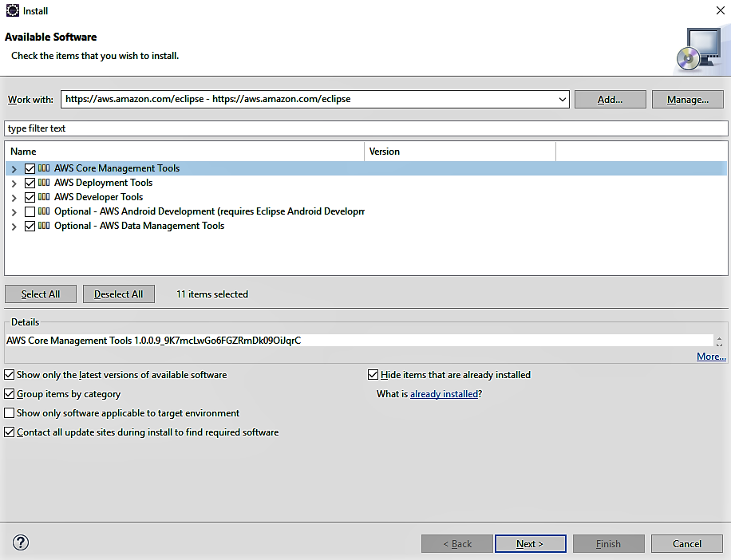Screen dimensions: 731x560
Task: Toggle Show only the latest versions checkbox
Action: 10,375
